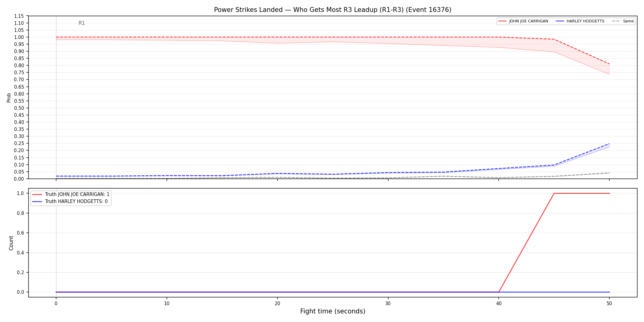This screenshot has height=322, width=644.
Task: Click the chart title mentioning Event 16376
Action: coord(332,10)
